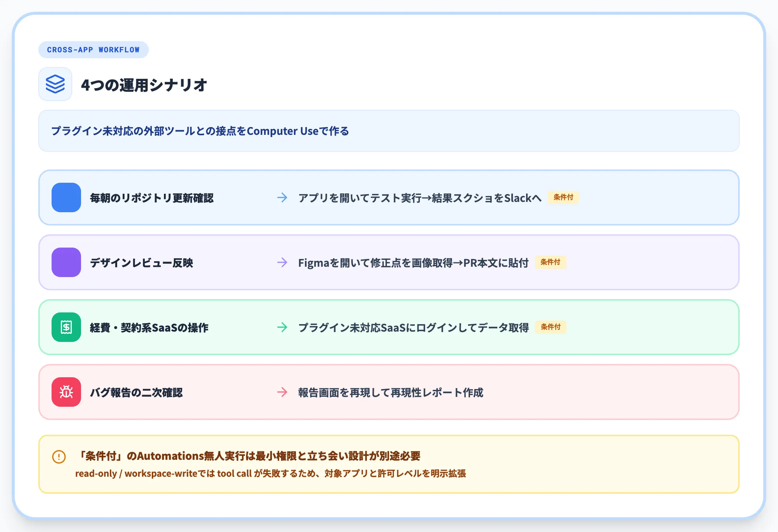Image resolution: width=778 pixels, height=532 pixels.
Task: Click the red arrow in the バグ報告の二次確認 row
Action: 282,392
